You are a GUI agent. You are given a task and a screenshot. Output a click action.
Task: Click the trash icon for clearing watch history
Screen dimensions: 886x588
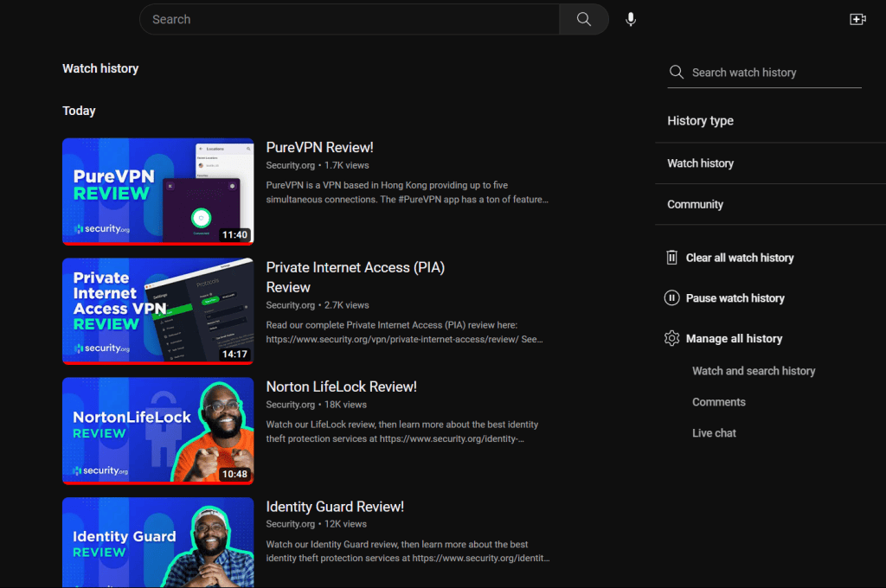672,257
